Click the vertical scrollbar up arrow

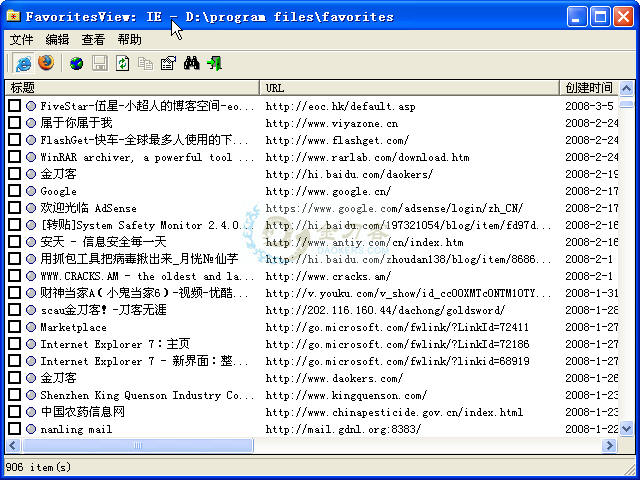tap(626, 88)
